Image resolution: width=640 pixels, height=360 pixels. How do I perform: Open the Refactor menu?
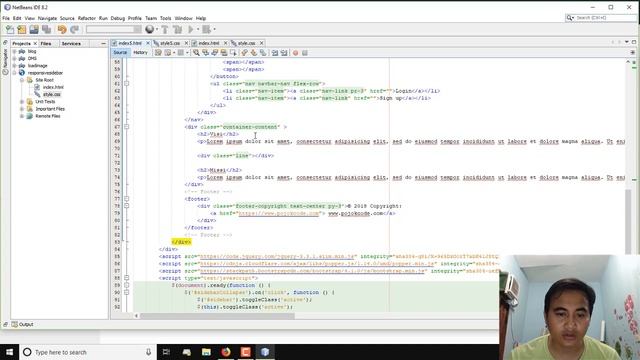pos(87,18)
